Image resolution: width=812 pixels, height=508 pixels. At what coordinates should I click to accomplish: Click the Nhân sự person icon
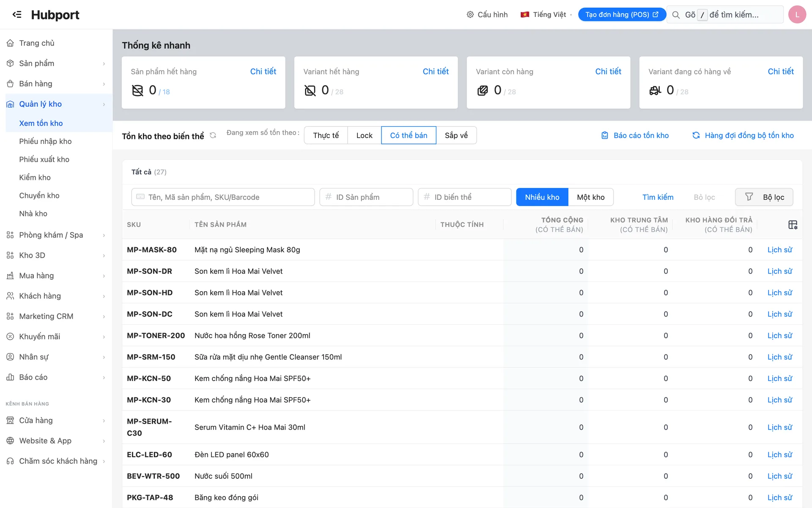(x=10, y=357)
